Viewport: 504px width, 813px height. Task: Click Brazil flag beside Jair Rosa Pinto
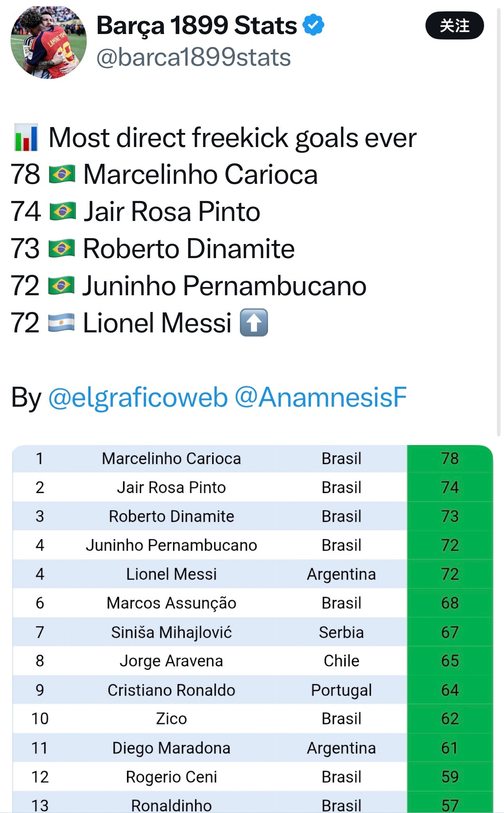coord(63,211)
